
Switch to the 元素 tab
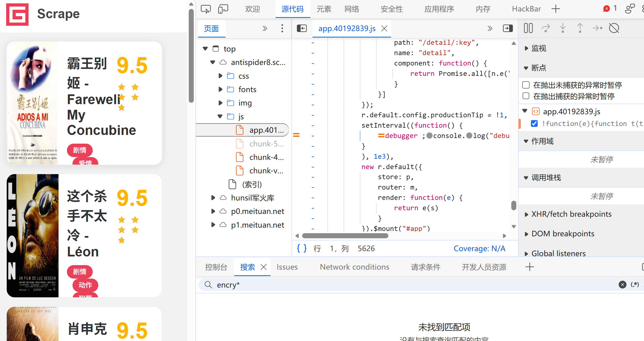(324, 9)
